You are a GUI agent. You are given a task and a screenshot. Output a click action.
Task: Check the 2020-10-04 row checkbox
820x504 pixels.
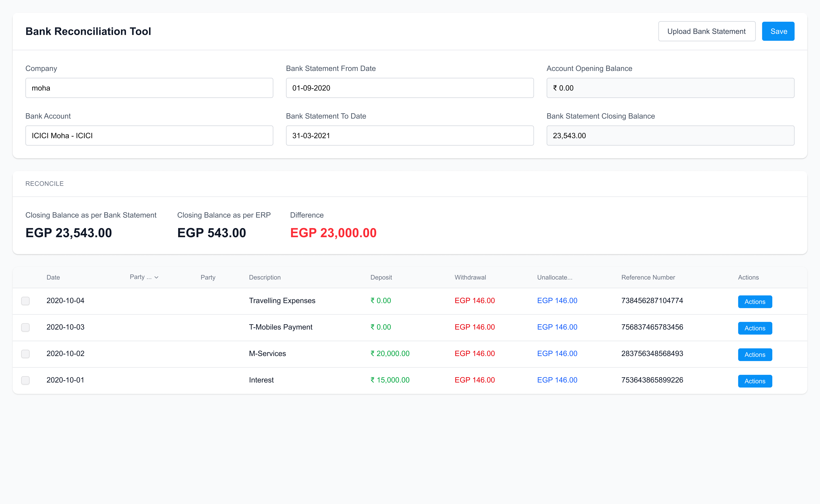pyautogui.click(x=25, y=301)
